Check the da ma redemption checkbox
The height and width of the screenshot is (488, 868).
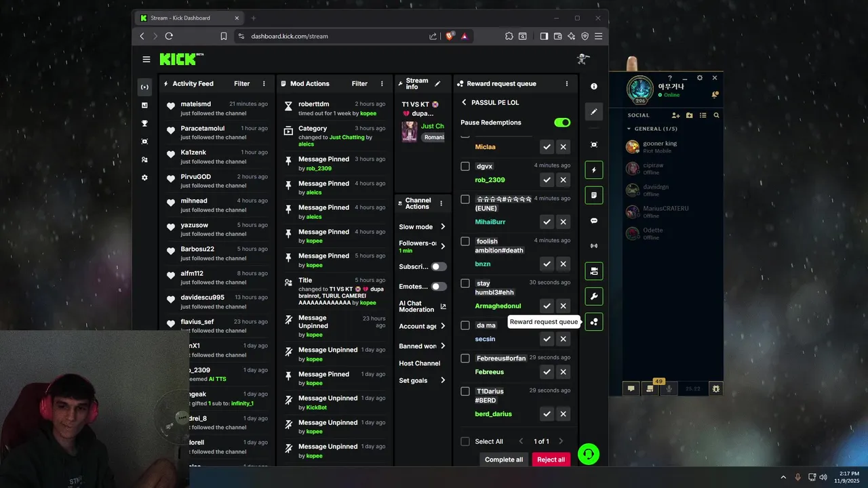click(465, 325)
